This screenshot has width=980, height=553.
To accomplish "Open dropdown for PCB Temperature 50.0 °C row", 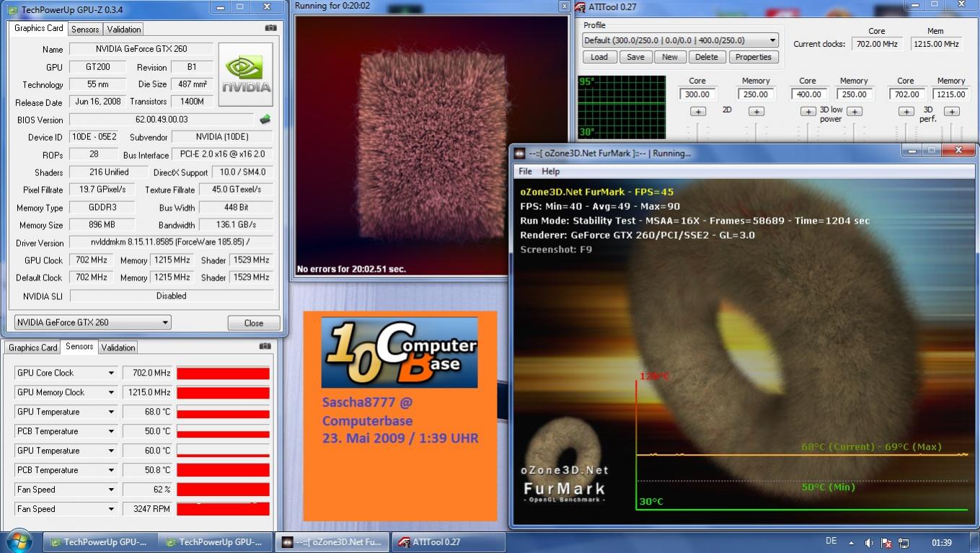I will tap(111, 431).
